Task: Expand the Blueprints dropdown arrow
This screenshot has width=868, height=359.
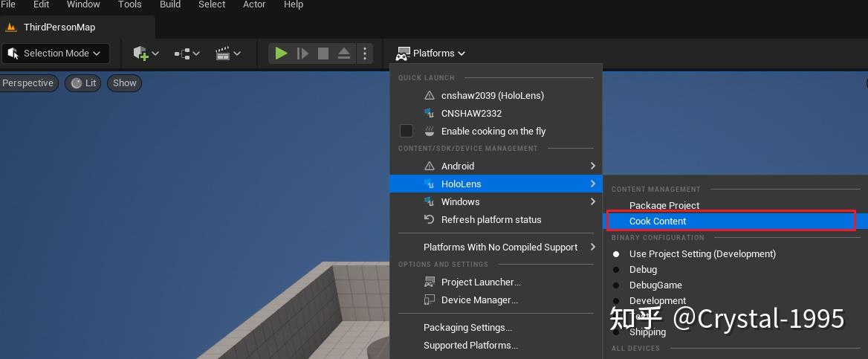Action: 196,54
